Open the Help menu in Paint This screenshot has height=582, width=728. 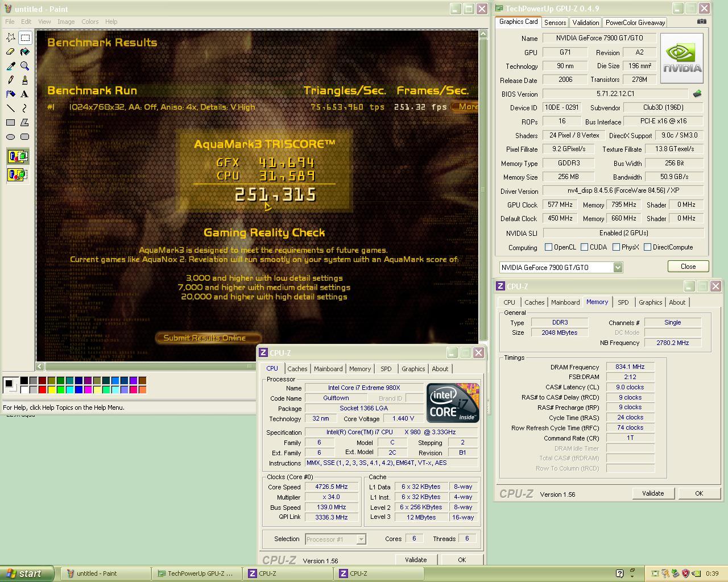coord(111,22)
